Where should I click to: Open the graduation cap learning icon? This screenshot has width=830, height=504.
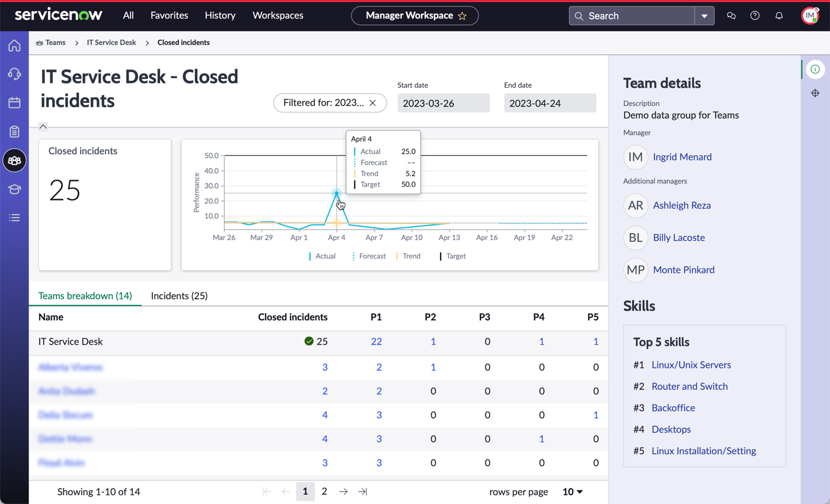pos(14,189)
